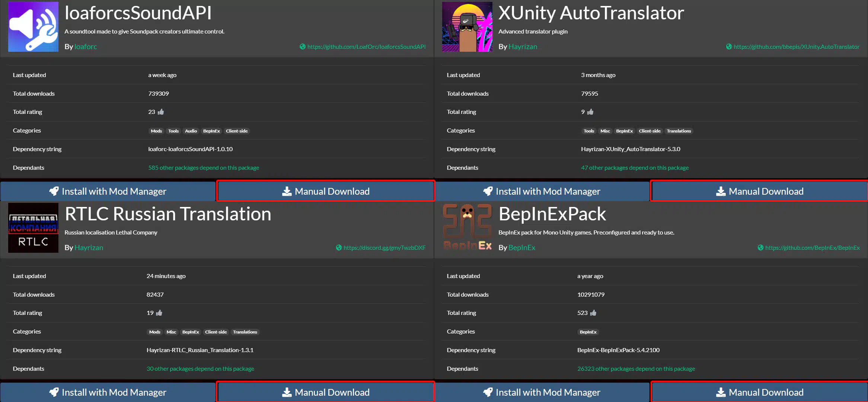Open the 585 other packages dependants link
Screen dimensions: 868x402
coord(204,168)
